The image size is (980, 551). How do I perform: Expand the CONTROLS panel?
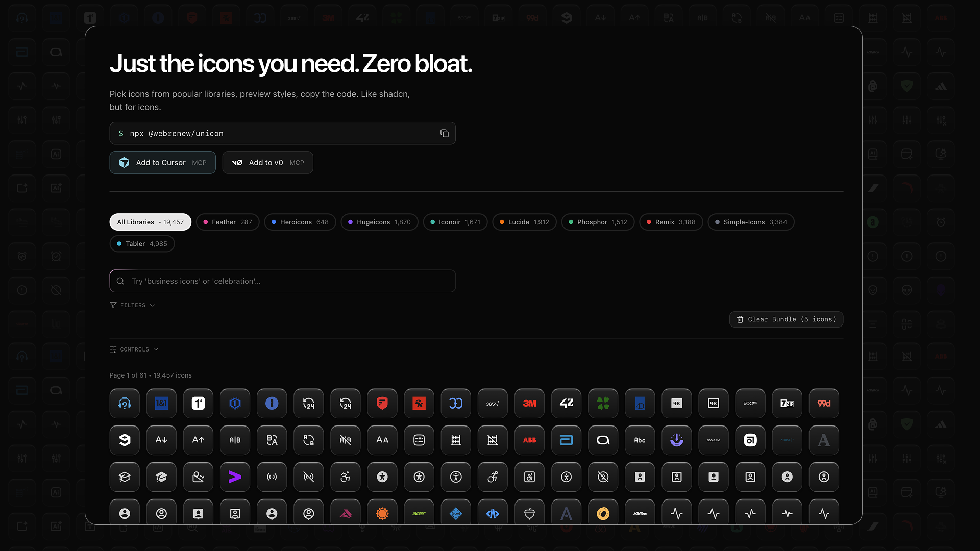pos(134,349)
